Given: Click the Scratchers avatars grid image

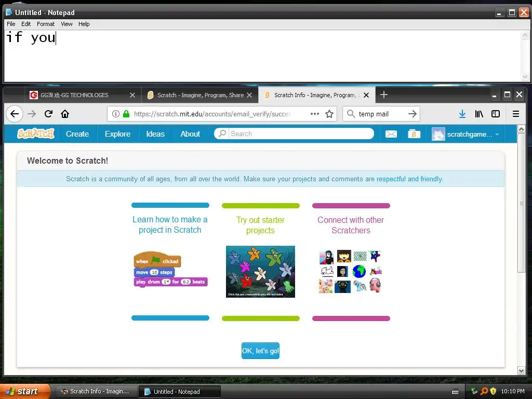Looking at the screenshot, I should point(351,271).
